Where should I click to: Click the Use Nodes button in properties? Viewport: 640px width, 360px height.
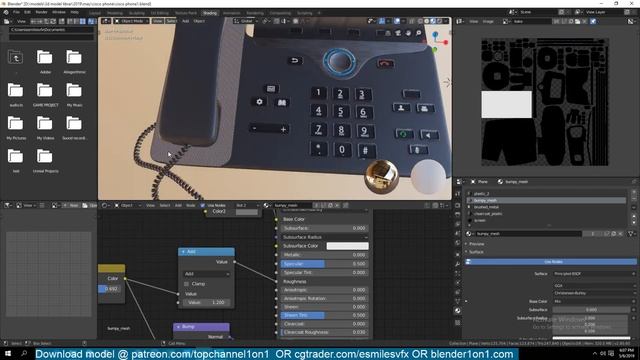(x=551, y=262)
